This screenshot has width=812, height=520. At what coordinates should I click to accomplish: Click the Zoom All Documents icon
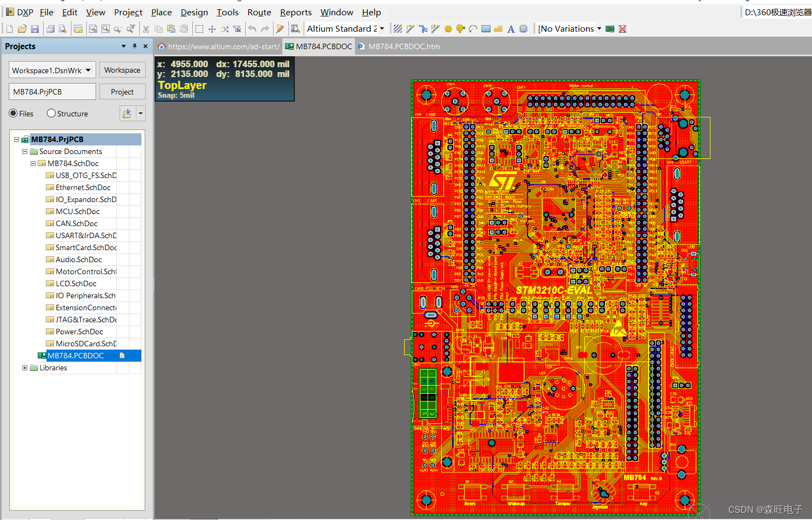pyautogui.click(x=93, y=28)
